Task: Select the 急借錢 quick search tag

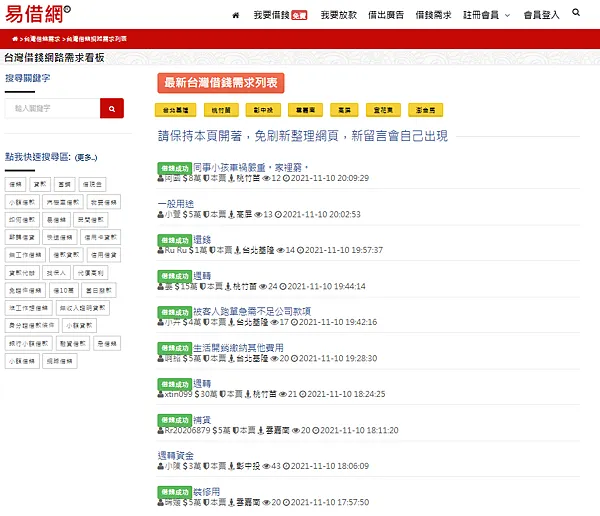Action: click(x=107, y=344)
